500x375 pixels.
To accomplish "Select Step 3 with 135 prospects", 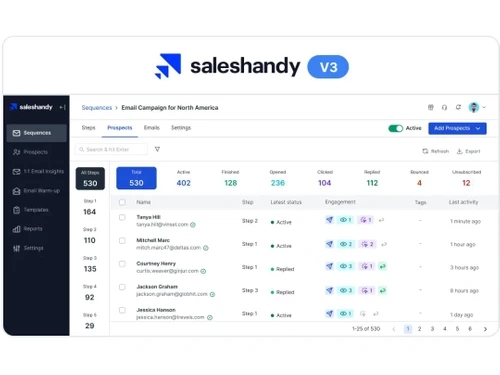I will [90, 264].
